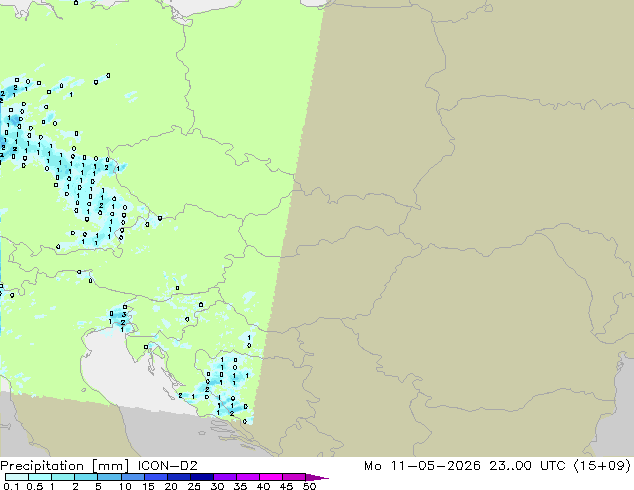634x490 pixels.
Task: Select the legend swatch between 2 and 5
Action: 86,477
